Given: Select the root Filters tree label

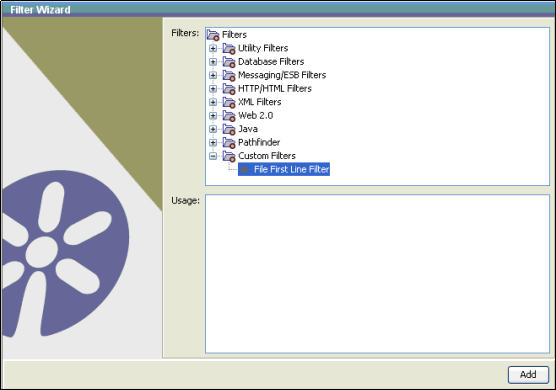Looking at the screenshot, I should pos(234,35).
